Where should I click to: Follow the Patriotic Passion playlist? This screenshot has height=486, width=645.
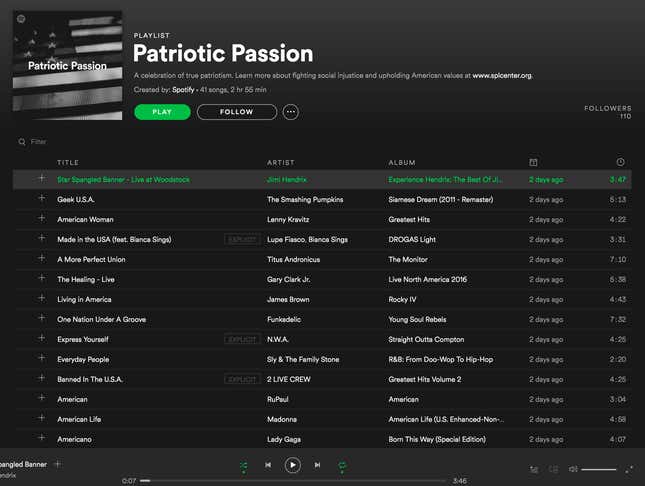click(237, 112)
